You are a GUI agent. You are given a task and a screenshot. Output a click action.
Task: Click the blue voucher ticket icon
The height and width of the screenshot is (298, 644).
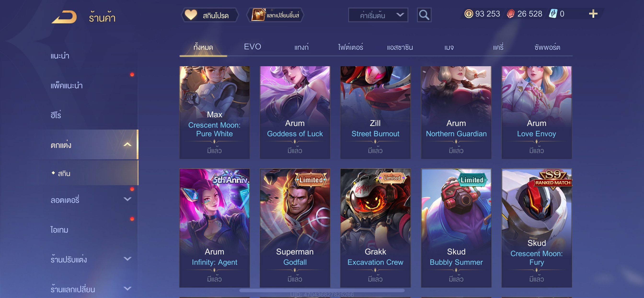(x=553, y=13)
